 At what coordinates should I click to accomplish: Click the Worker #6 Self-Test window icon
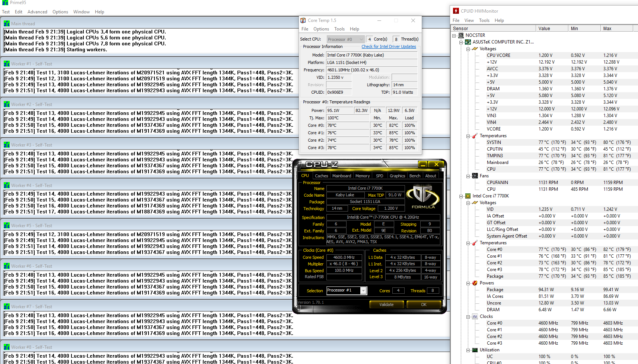click(x=7, y=266)
